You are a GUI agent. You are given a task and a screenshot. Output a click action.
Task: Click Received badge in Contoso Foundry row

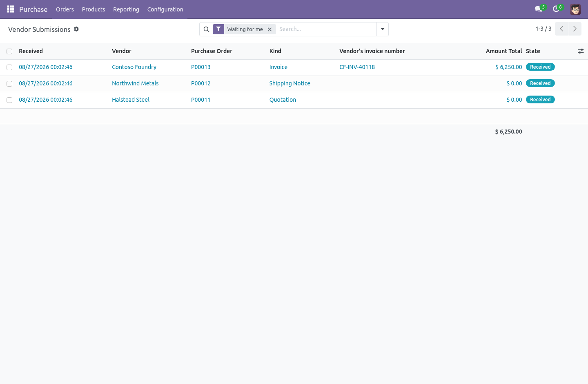click(540, 67)
